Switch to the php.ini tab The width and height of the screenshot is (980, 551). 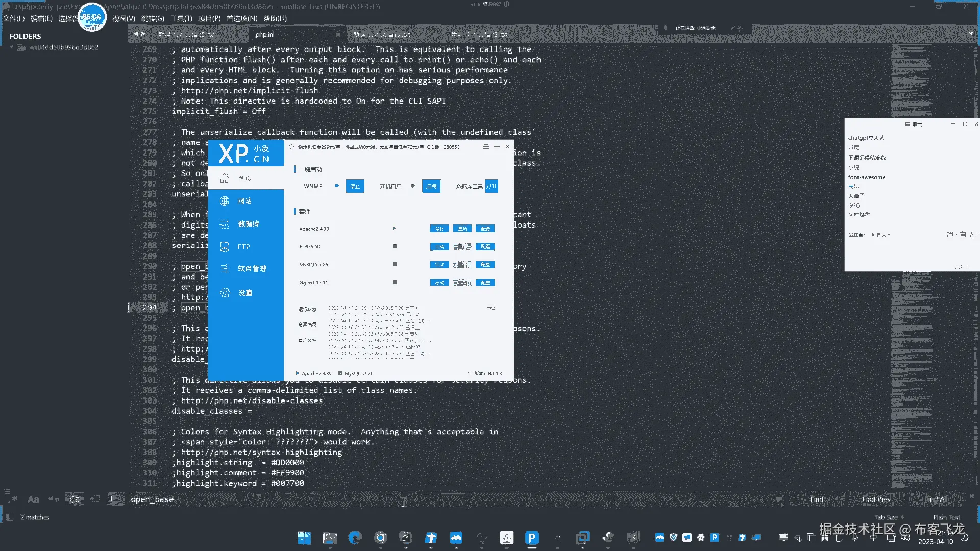265,34
